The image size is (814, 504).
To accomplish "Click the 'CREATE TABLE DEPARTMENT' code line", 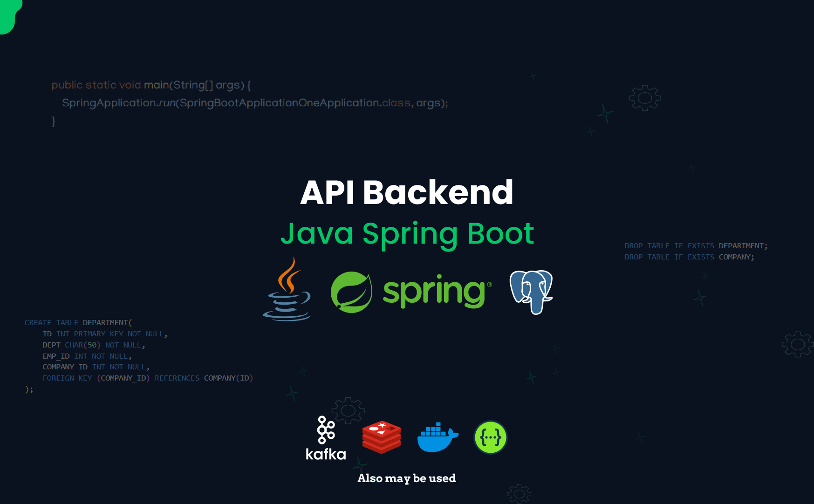I will pos(78,323).
